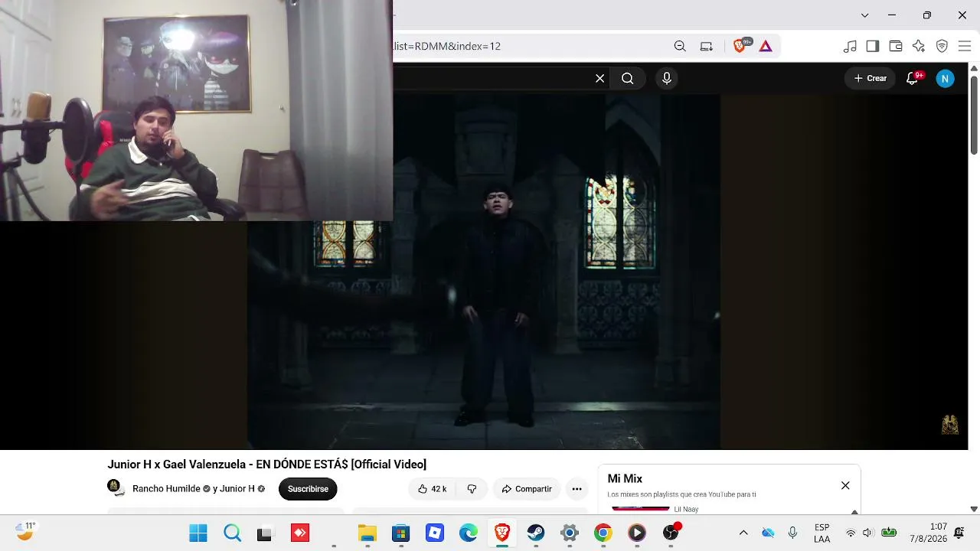Expand the tab search chevron in title bar

tap(864, 15)
